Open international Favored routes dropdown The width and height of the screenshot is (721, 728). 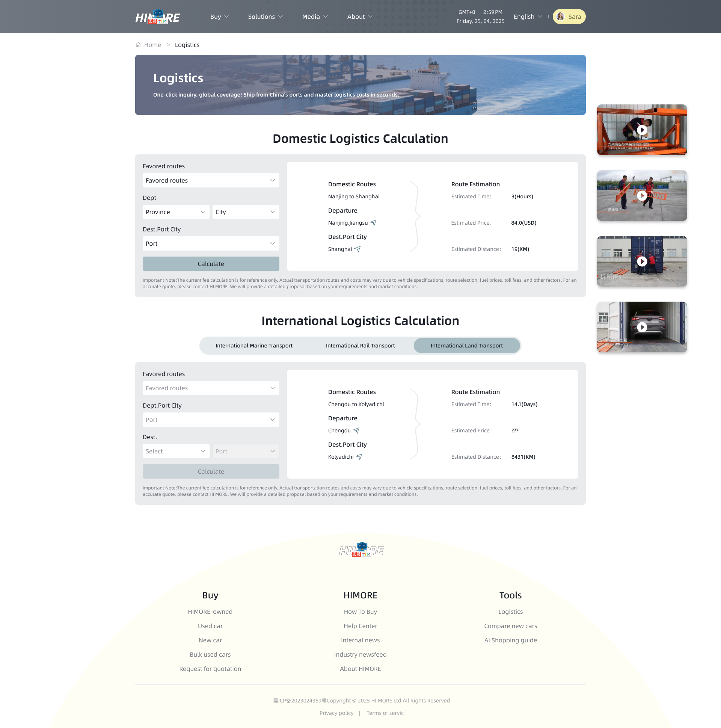click(x=211, y=388)
